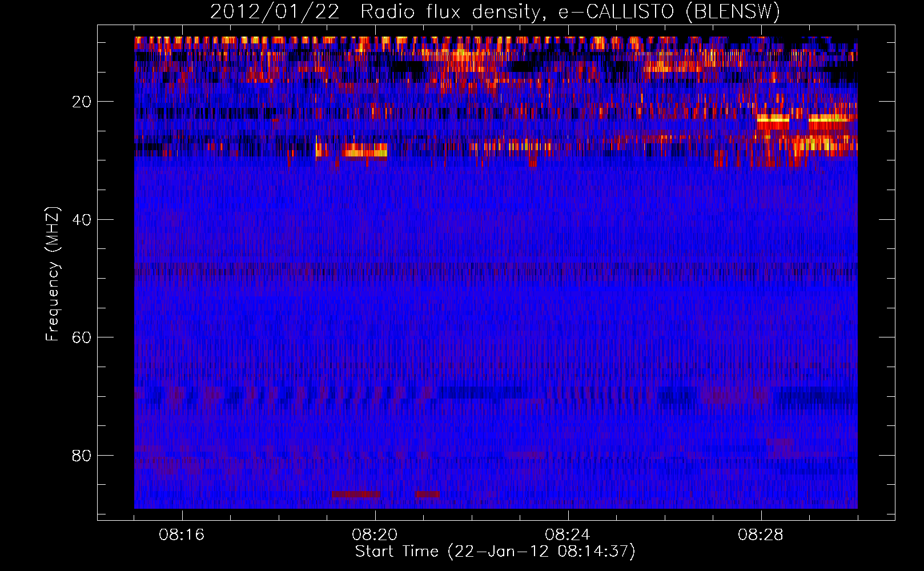This screenshot has width=924, height=571.
Task: Click the 20 MHz frequency tick label
Action: point(82,102)
